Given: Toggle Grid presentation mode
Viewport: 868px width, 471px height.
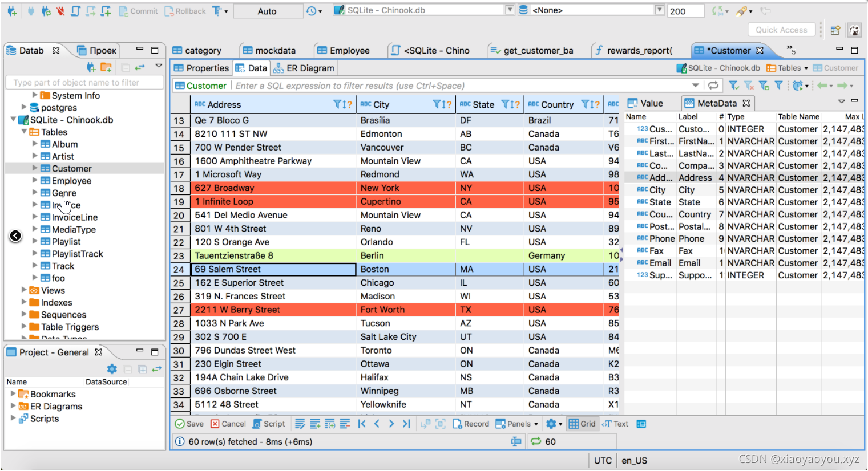Looking at the screenshot, I should coord(582,424).
